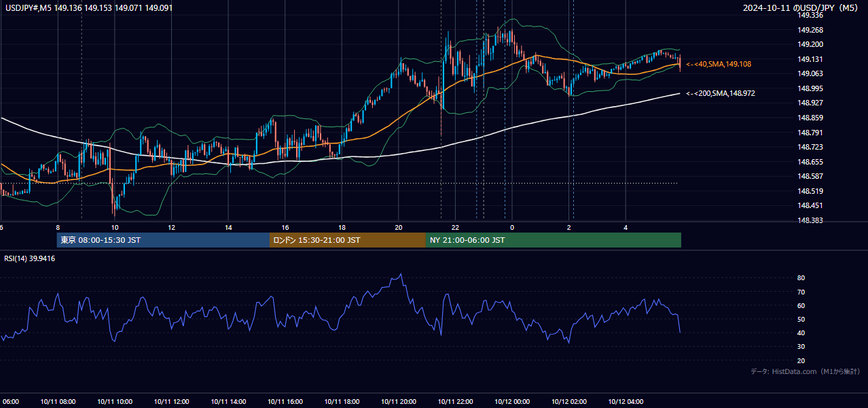Click hour tick 22 under the price chart
Viewport: 868px width, 408px height.
click(x=455, y=227)
